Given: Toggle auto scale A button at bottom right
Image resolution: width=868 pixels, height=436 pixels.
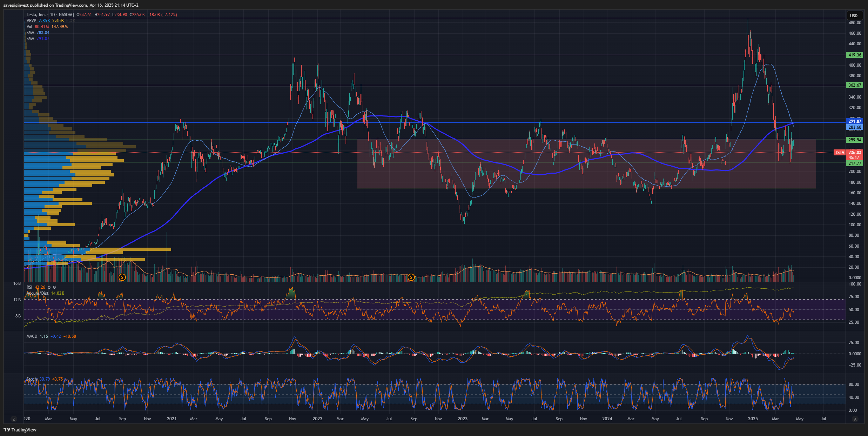Looking at the screenshot, I should (x=855, y=419).
